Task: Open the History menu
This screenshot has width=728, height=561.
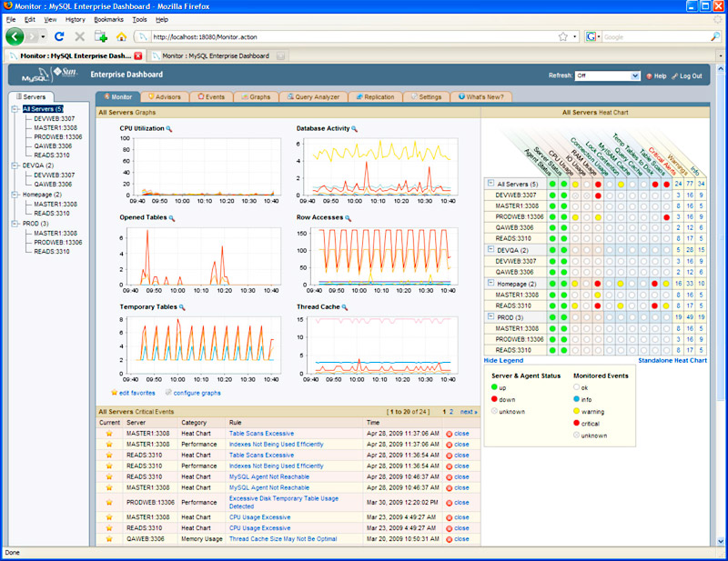Action: click(76, 19)
